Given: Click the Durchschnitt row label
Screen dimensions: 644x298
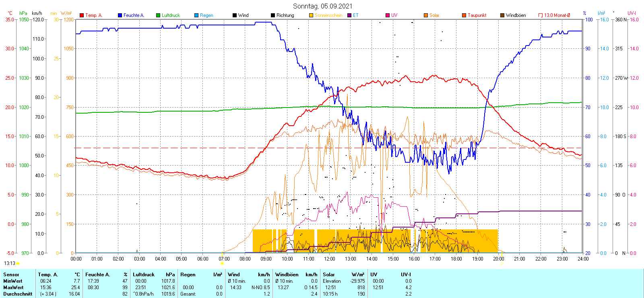Looking at the screenshot, I should [18, 294].
